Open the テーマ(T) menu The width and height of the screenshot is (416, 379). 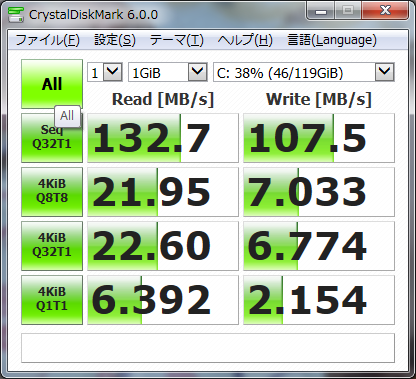tap(176, 40)
